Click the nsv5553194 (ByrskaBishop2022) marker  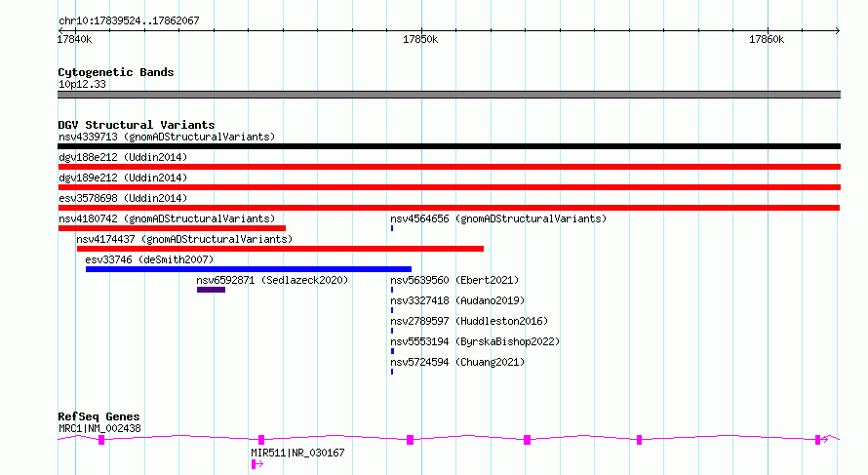pos(392,351)
